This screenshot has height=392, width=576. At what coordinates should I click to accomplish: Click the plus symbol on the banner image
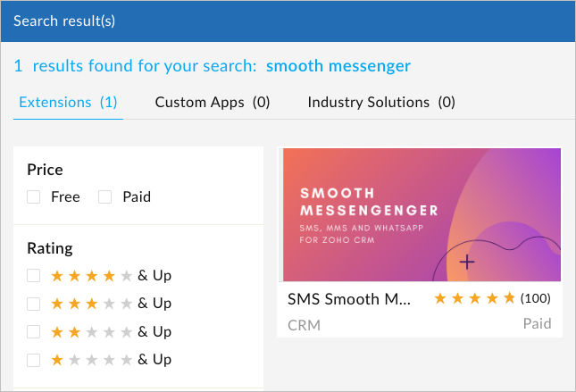[467, 262]
